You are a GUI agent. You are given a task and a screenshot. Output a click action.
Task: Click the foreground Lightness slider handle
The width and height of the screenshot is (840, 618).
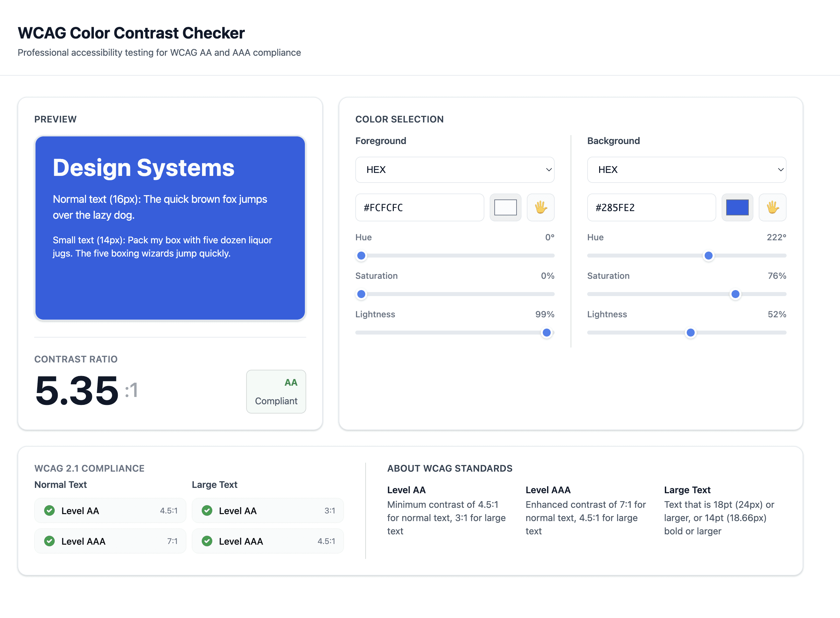coord(546,333)
